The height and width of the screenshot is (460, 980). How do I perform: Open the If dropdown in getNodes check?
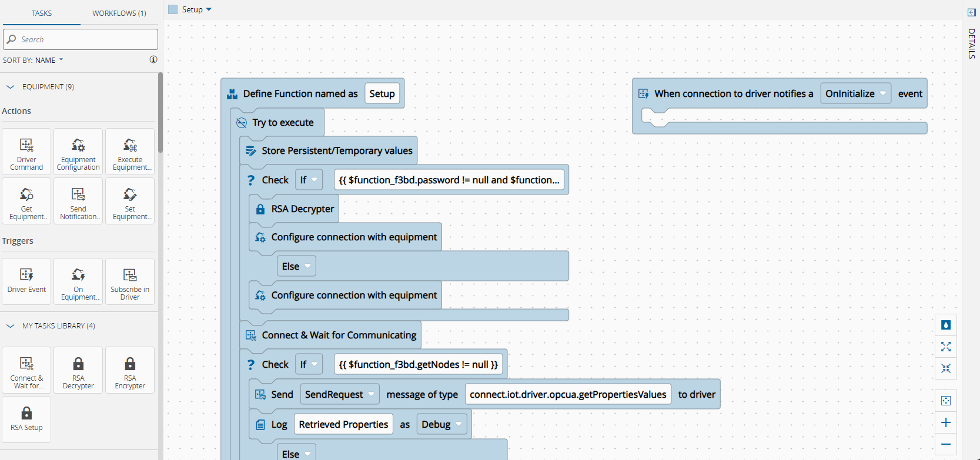309,364
